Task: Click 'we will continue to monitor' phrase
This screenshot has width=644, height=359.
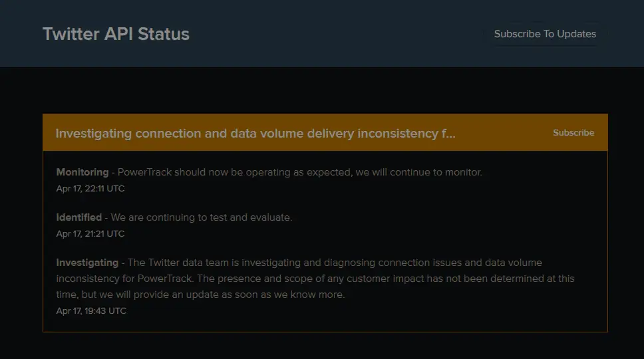Action: (x=418, y=172)
